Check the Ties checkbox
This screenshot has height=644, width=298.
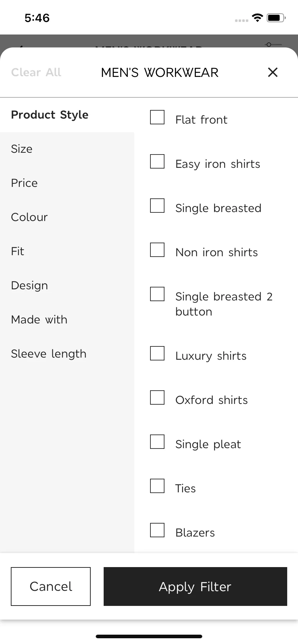(157, 486)
